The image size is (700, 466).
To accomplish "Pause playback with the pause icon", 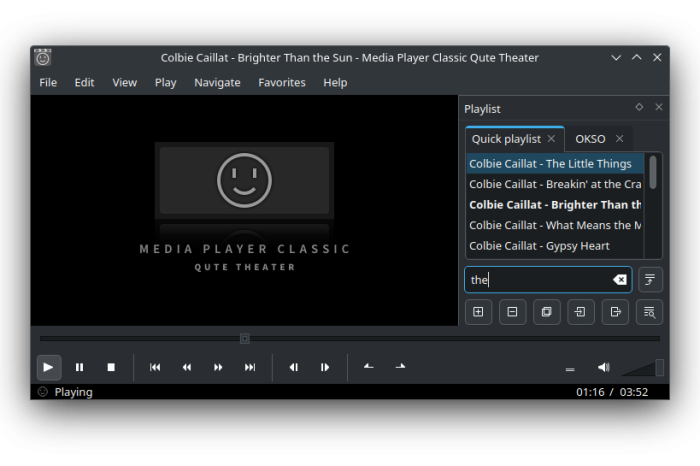I will point(79,367).
